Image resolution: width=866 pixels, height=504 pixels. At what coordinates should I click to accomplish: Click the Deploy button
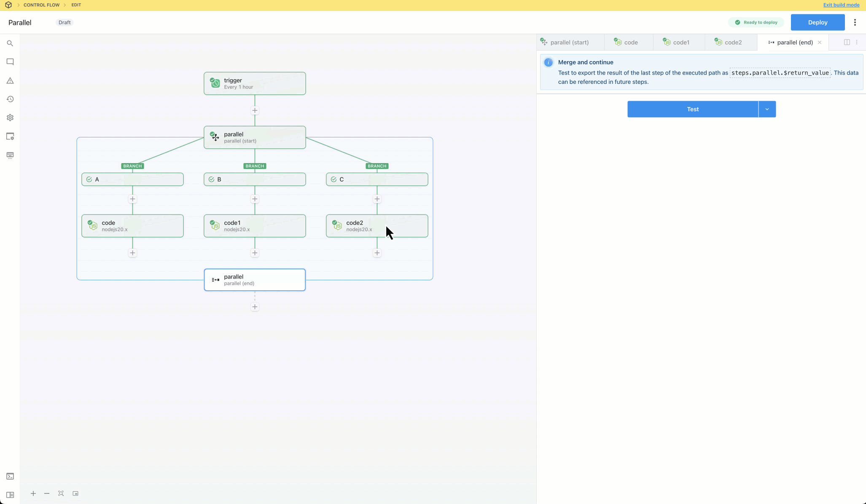click(818, 22)
